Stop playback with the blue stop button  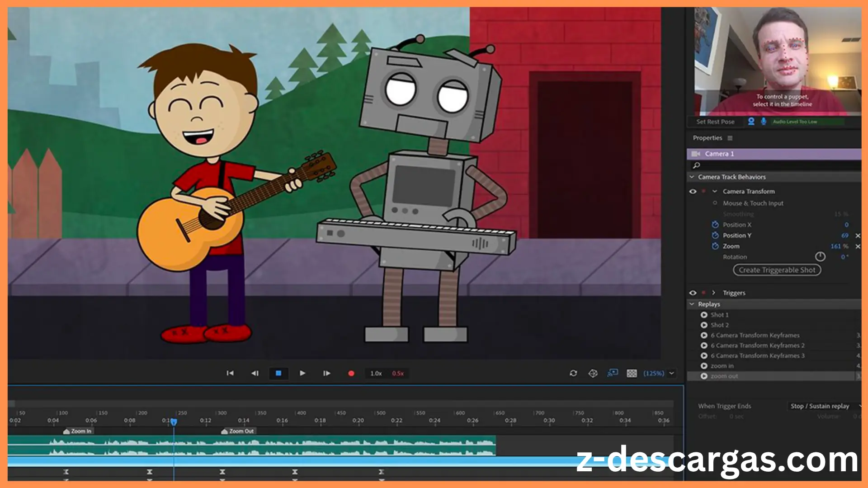(278, 373)
